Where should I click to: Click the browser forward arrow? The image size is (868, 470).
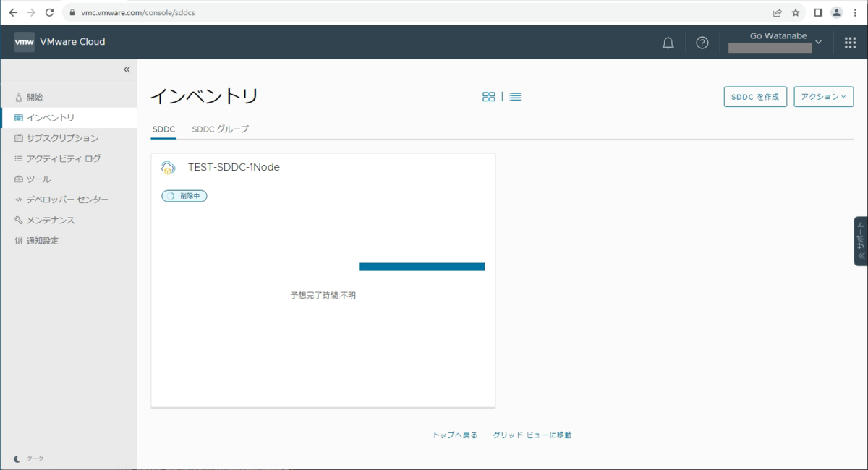31,12
